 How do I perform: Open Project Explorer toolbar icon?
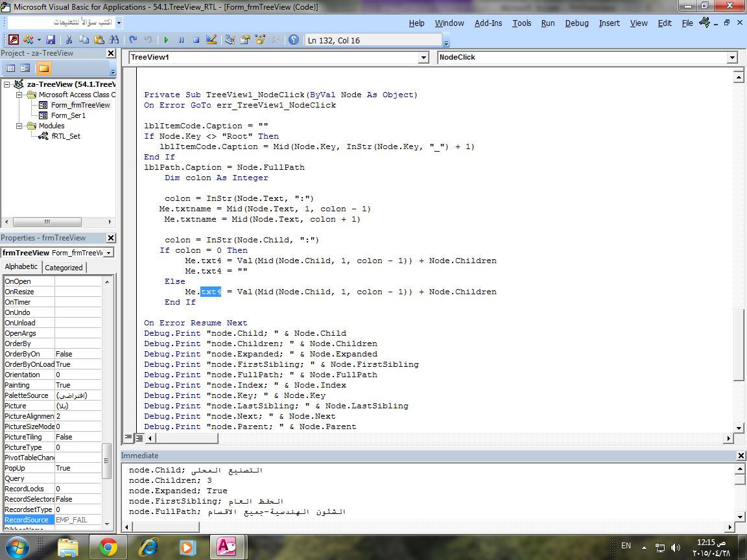tap(230, 40)
